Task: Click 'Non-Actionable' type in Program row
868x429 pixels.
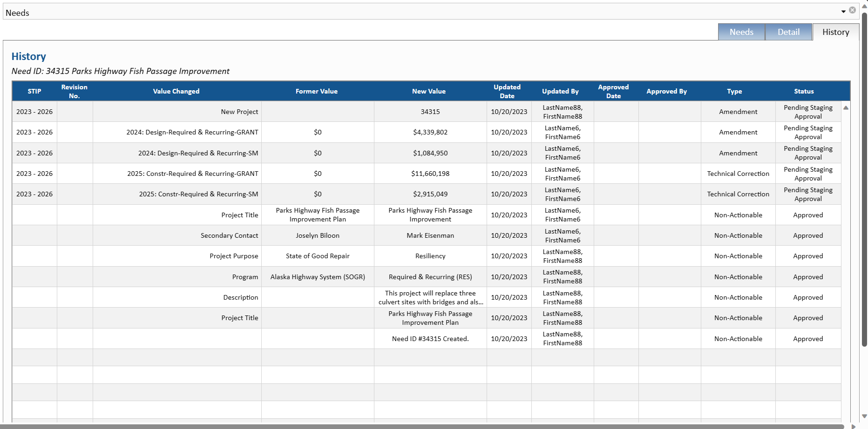Action: click(x=738, y=277)
